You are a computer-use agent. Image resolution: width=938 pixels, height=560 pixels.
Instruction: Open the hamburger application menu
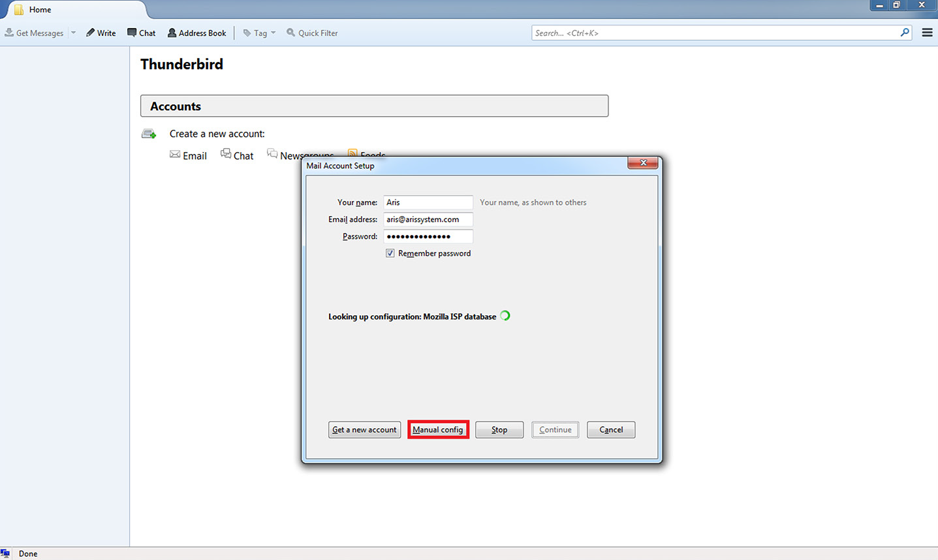(927, 33)
